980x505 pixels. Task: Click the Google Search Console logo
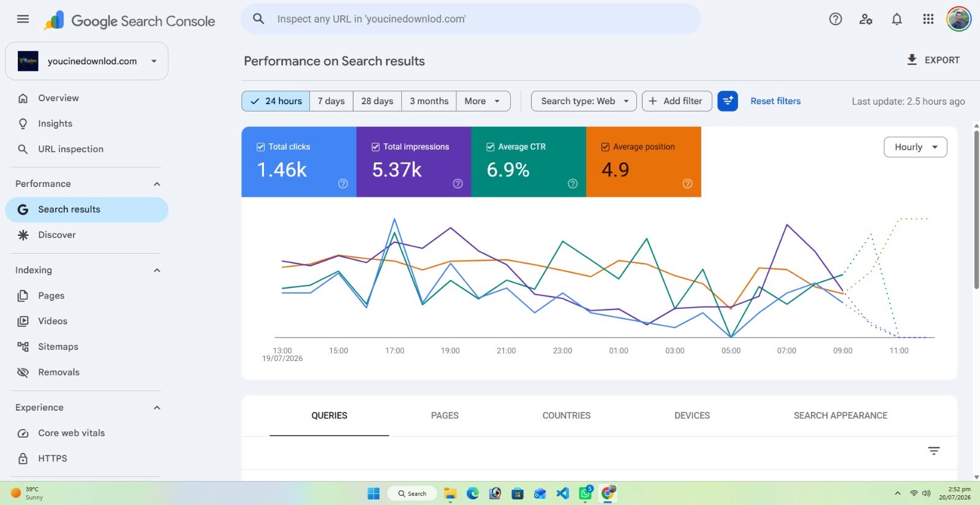(x=130, y=21)
